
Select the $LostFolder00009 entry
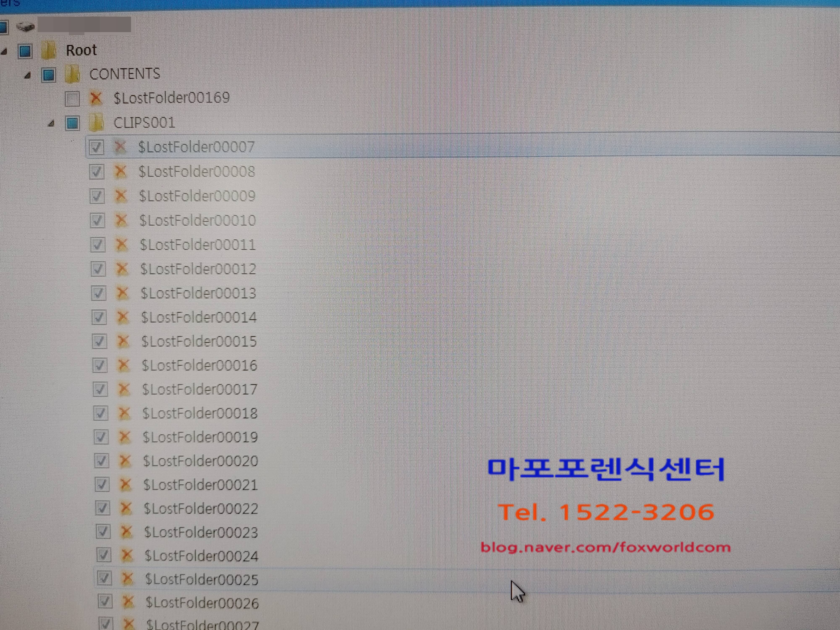coord(197,196)
